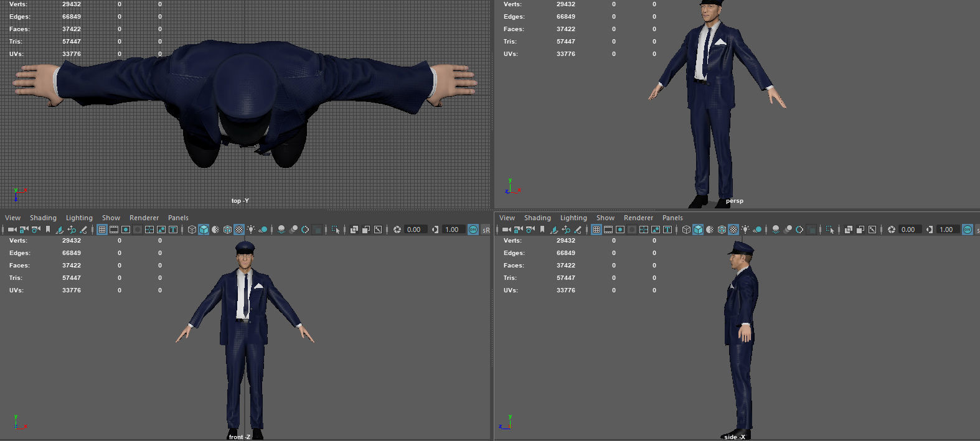Toggle Wireframe on Shaded in front panel

click(227, 230)
